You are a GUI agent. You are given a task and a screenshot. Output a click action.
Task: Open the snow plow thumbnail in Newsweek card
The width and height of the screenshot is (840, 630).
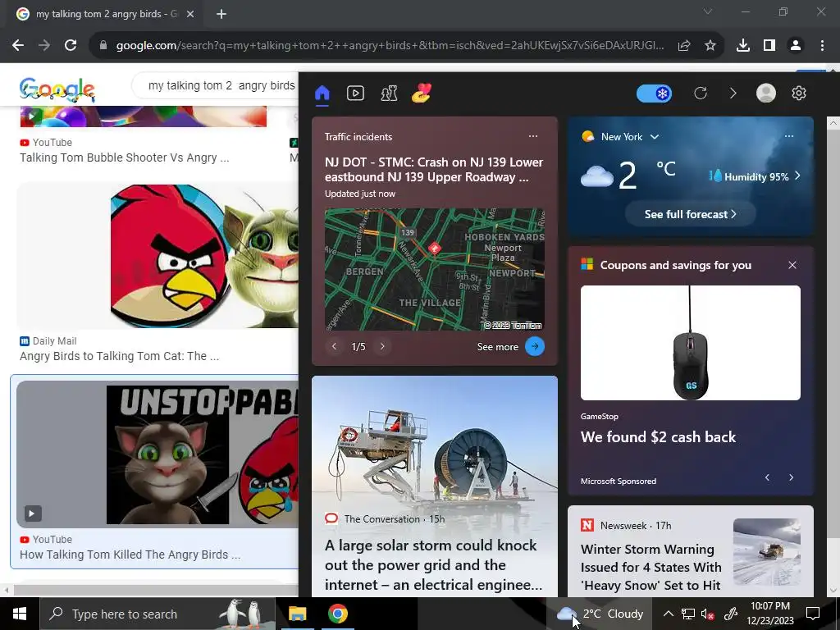pos(767,552)
